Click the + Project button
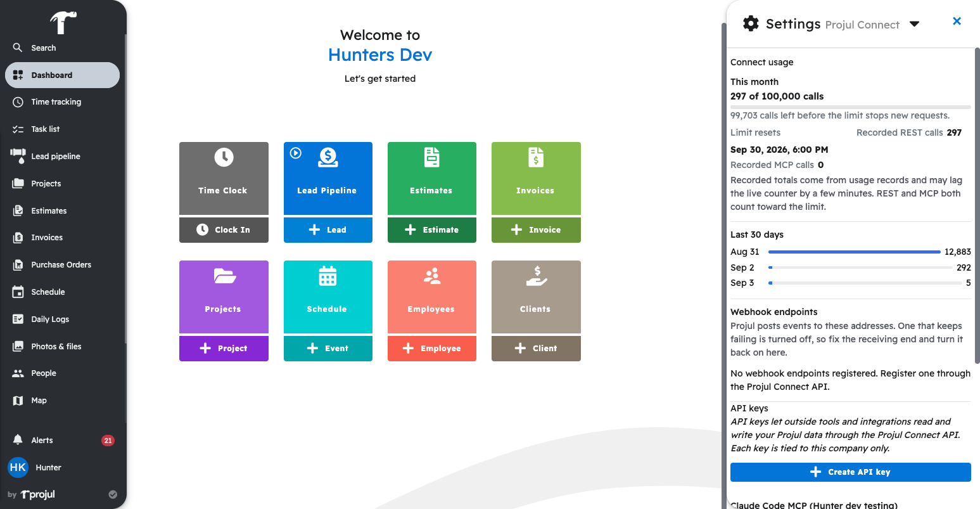This screenshot has width=980, height=509. click(224, 349)
